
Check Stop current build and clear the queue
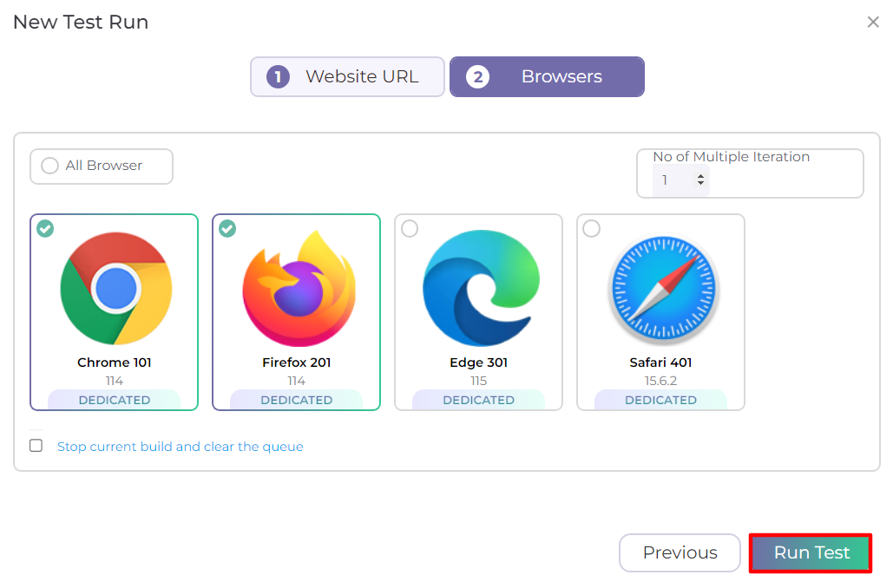tap(35, 445)
